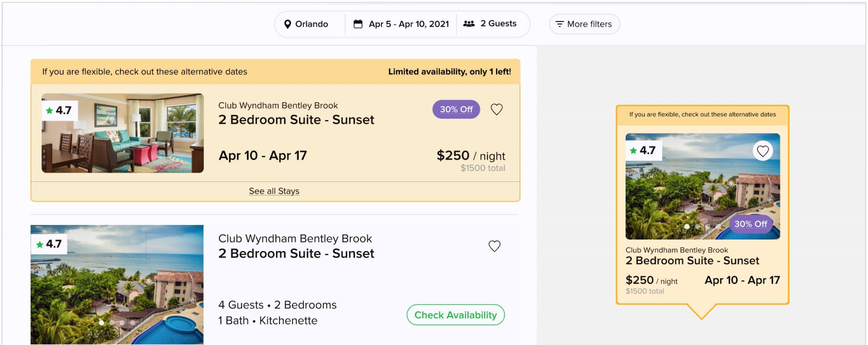Viewport: 868px width, 345px height.
Task: Click the 4.7 star rating on popup card
Action: click(643, 150)
